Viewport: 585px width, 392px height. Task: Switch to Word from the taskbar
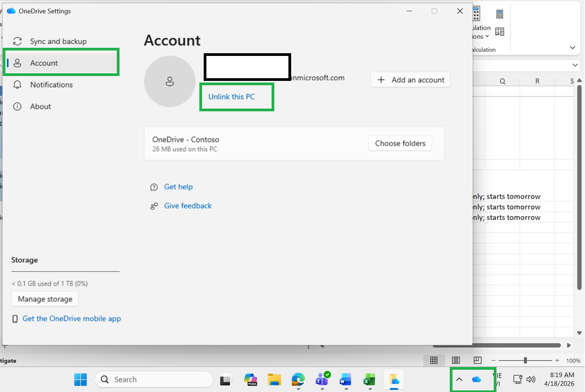(345, 380)
